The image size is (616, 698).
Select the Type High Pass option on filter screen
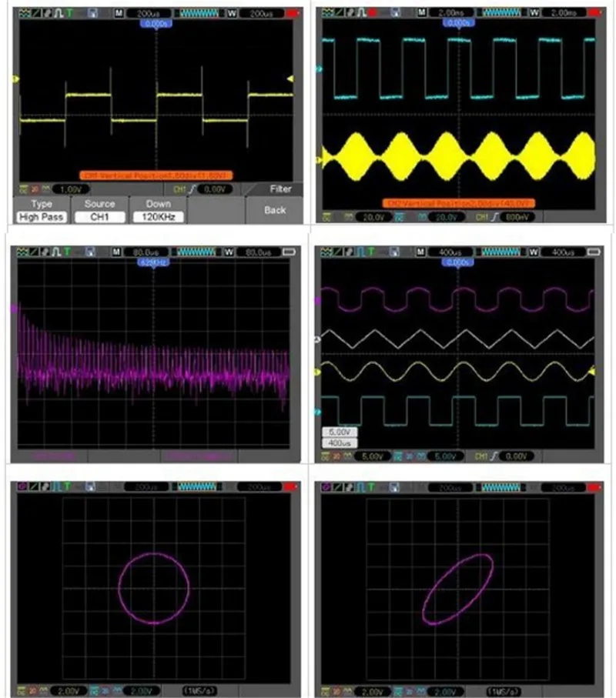(42, 211)
